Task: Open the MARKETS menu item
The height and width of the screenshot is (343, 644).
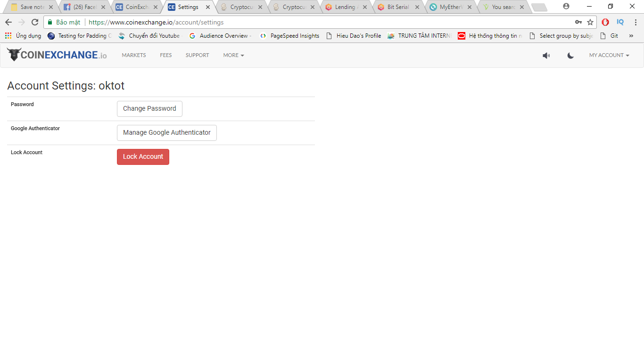Action: (x=133, y=56)
